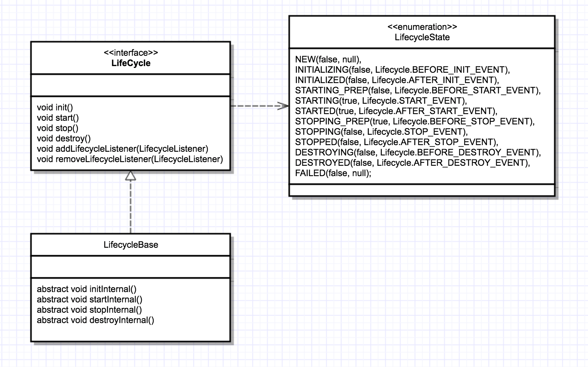The width and height of the screenshot is (588, 367).
Task: Select the LifecycleBase class title
Action: 131,245
